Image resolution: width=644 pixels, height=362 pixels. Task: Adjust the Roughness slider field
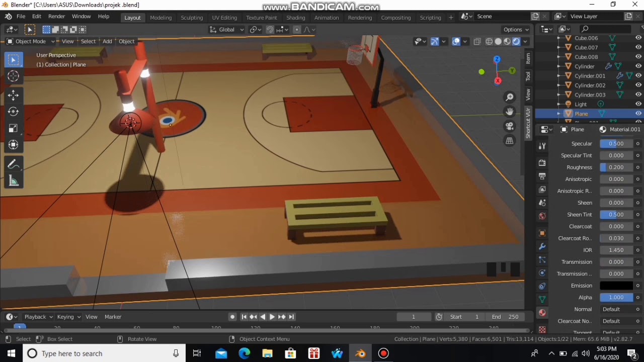pos(616,167)
